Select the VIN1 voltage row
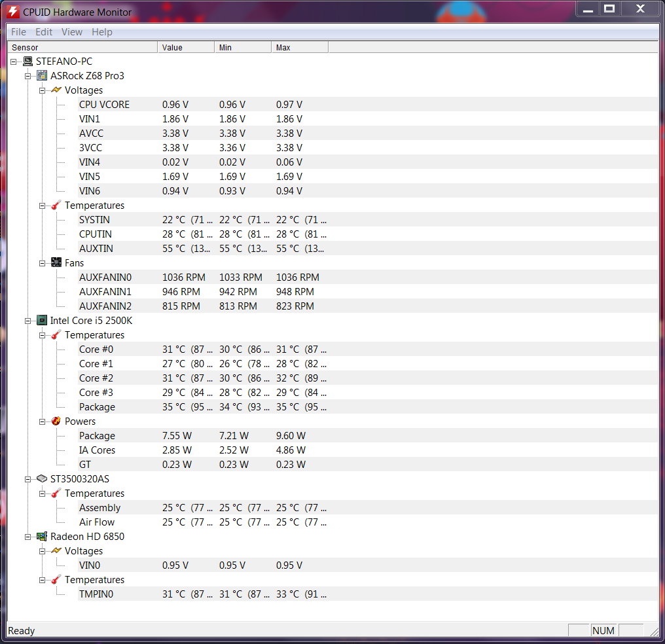The image size is (665, 644). [x=368, y=119]
